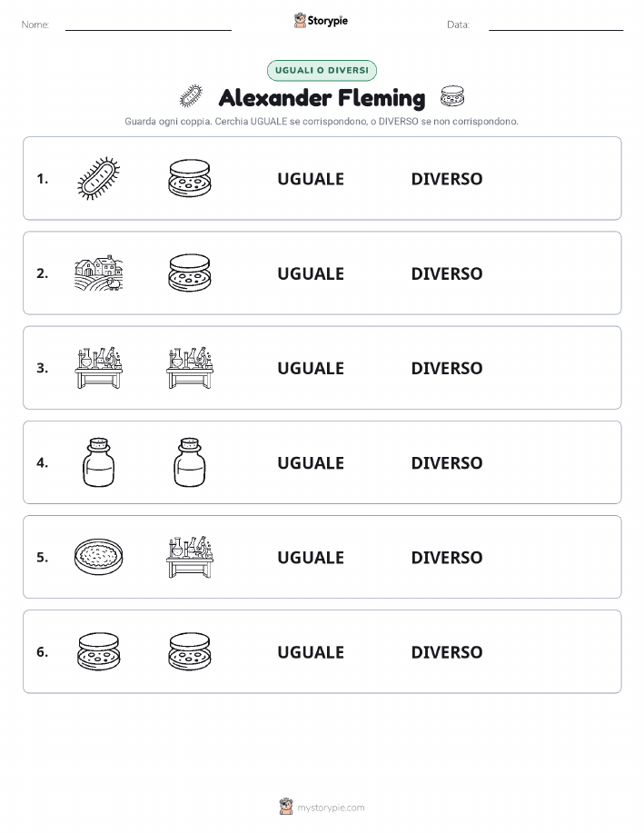Click the petri dish icon in row 1

coord(190,178)
